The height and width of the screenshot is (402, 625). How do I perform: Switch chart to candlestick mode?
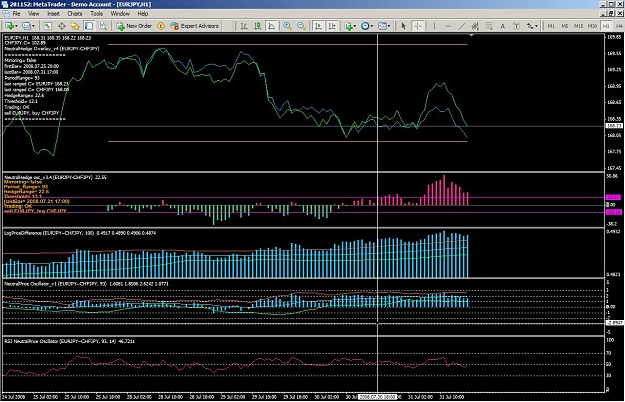click(258, 26)
